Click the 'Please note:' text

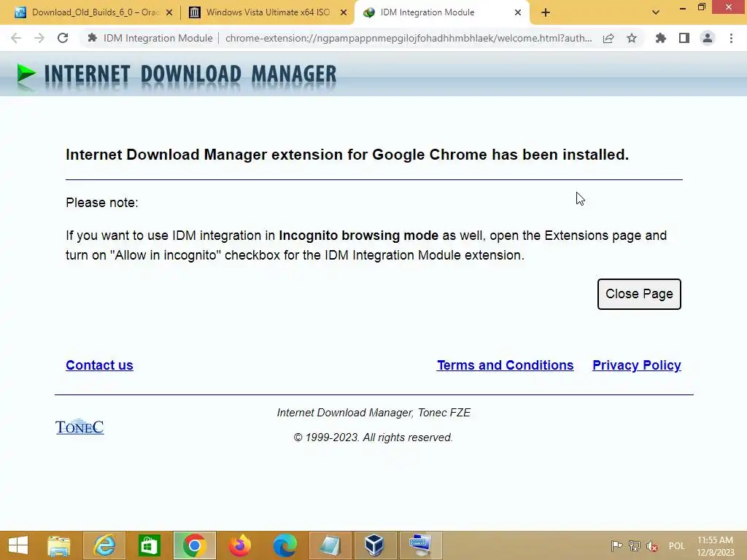102,203
